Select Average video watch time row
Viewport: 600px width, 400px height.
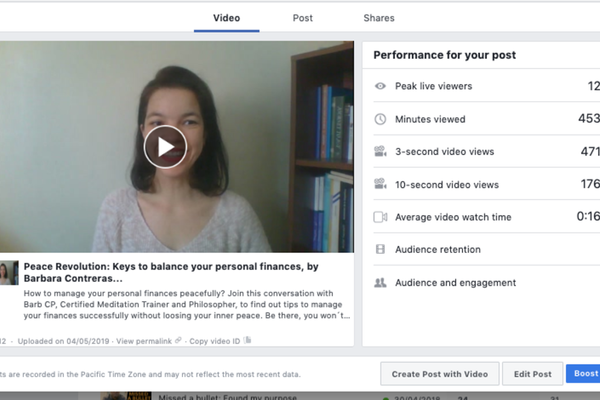486,217
